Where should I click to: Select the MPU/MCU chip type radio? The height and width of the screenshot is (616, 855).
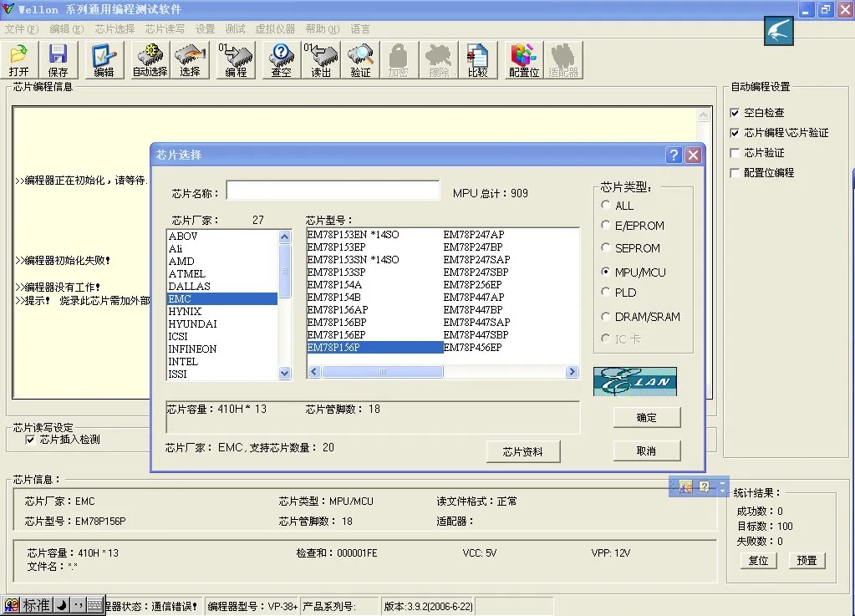[x=605, y=272]
